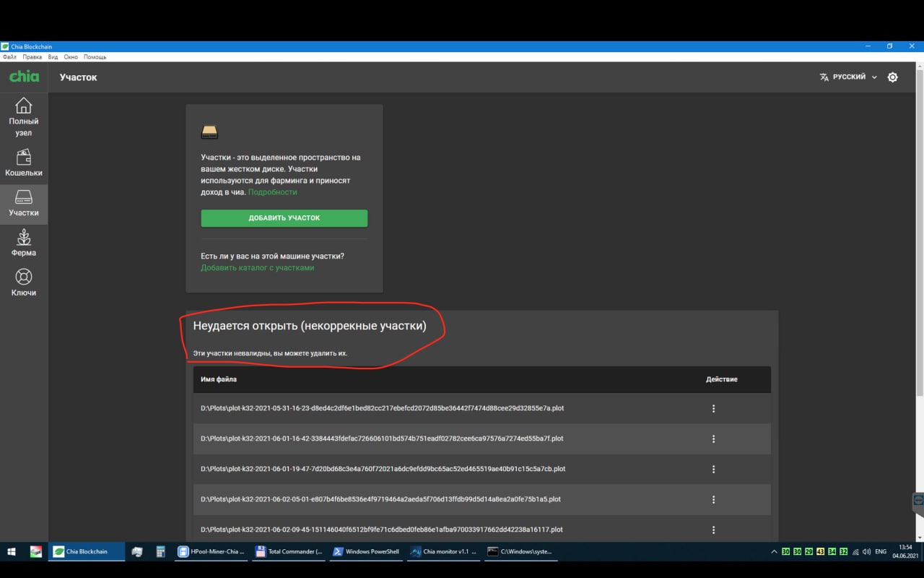This screenshot has width=924, height=578.
Task: Switch to Windows PowerShell in the taskbar
Action: point(366,551)
